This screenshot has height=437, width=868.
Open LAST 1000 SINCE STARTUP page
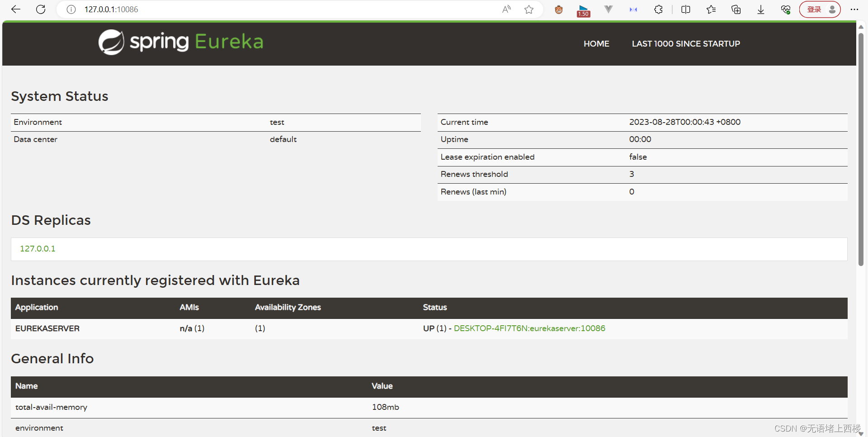pyautogui.click(x=686, y=44)
